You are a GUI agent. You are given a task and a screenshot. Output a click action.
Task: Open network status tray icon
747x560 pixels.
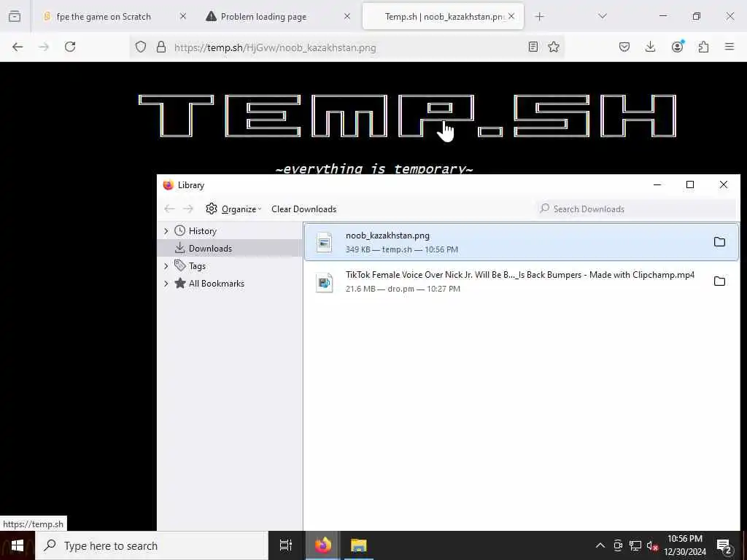pos(635,545)
